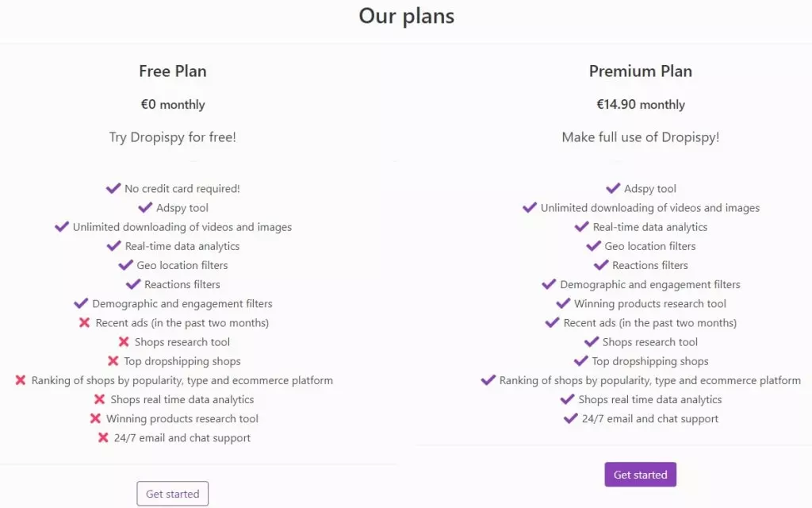Click Get started under the Free Plan

click(x=172, y=493)
